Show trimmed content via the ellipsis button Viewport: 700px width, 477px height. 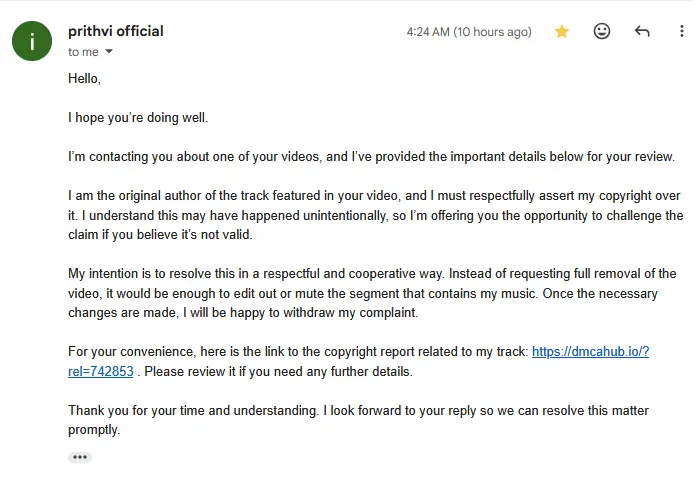click(80, 457)
